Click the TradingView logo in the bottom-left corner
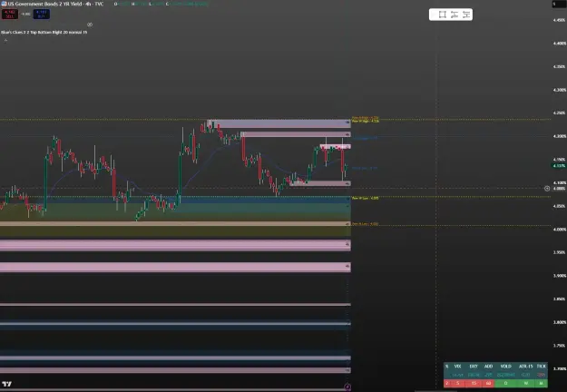Screen dimensions: 567x392 pyautogui.click(x=6, y=384)
